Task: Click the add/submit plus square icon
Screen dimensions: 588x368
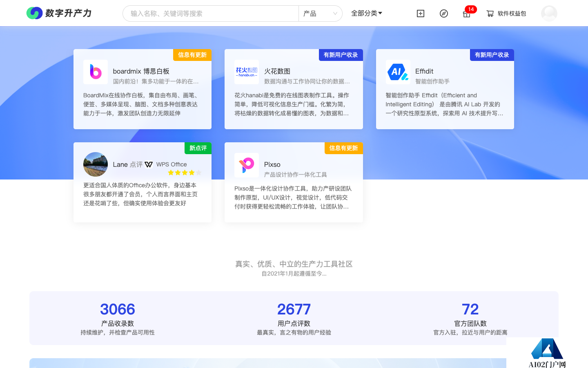Action: [421, 13]
